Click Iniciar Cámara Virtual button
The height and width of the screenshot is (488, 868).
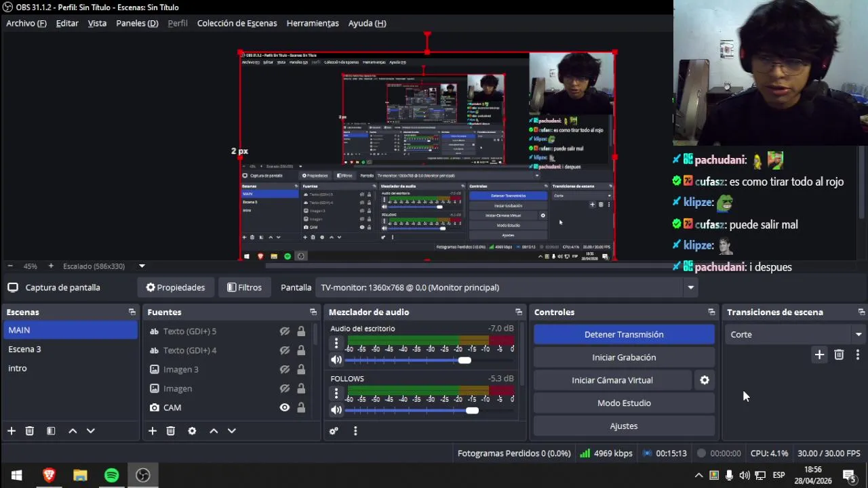click(x=612, y=380)
